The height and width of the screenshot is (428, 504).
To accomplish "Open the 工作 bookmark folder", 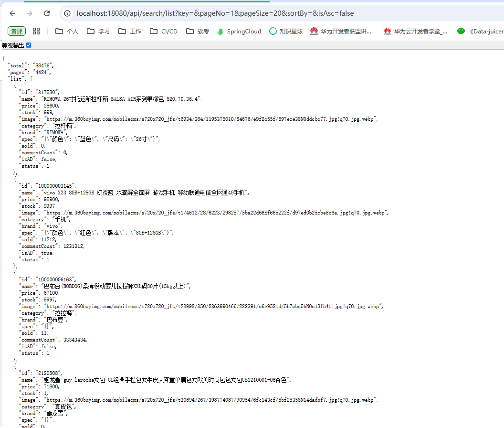I will pos(130,31).
